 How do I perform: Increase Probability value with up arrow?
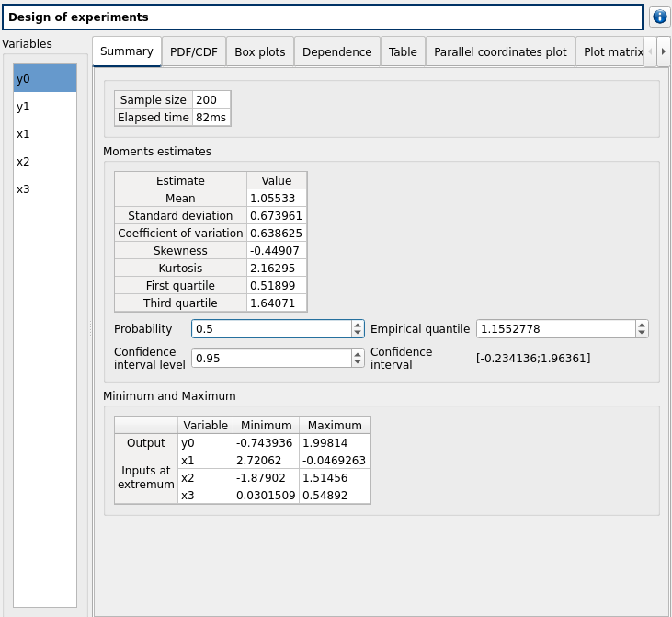point(358,325)
